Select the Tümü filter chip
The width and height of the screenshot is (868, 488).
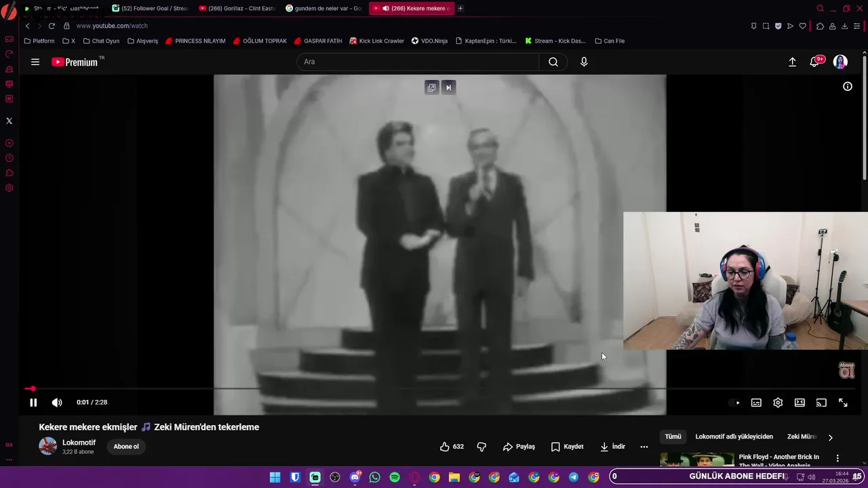coord(673,436)
